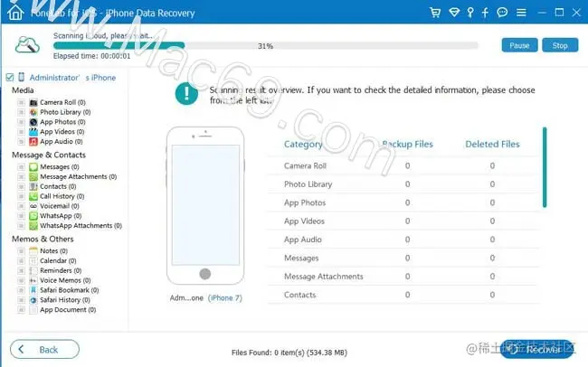Click the App Videos clapper icon
The width and height of the screenshot is (588, 367).
point(33,132)
